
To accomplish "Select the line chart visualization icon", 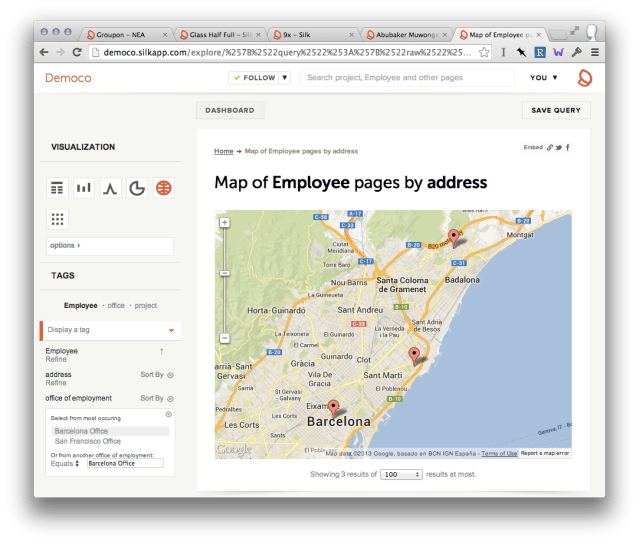I will 111,187.
